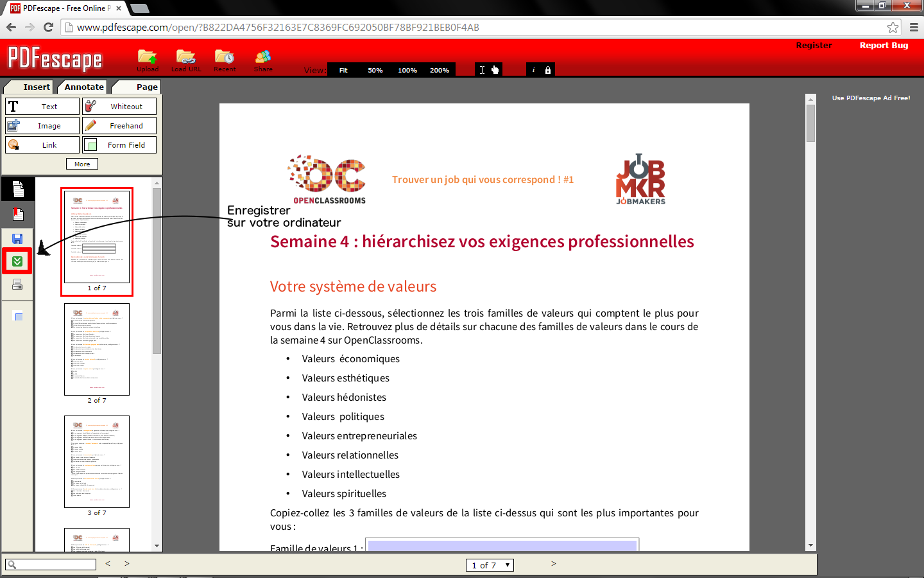
Task: Open page 3 of 7 thumbnail
Action: pos(97,462)
